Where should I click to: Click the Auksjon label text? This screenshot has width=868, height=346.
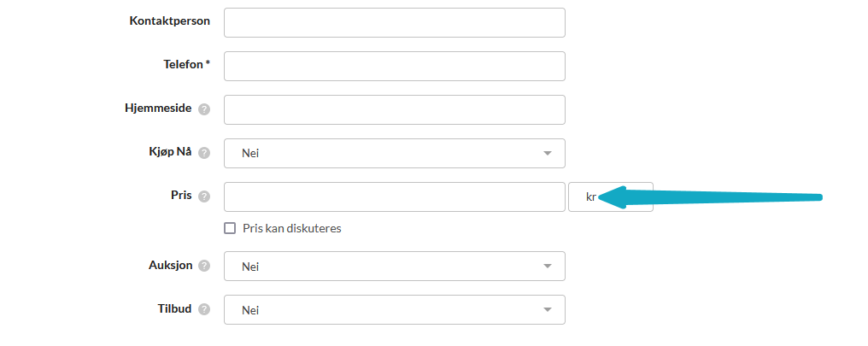click(170, 265)
